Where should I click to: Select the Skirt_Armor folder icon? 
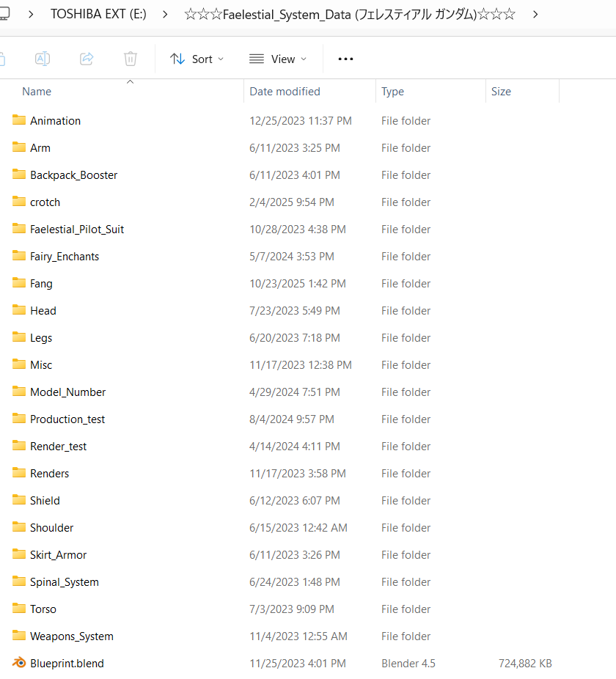coord(18,554)
